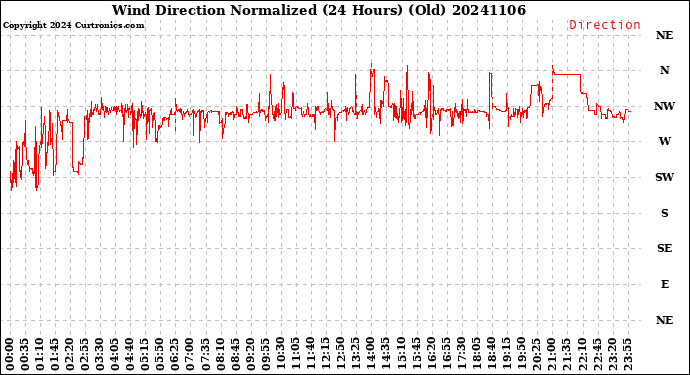This screenshot has width=690, height=375.
Task: Click the '05:50' time axis label
Action: pyautogui.click(x=160, y=354)
